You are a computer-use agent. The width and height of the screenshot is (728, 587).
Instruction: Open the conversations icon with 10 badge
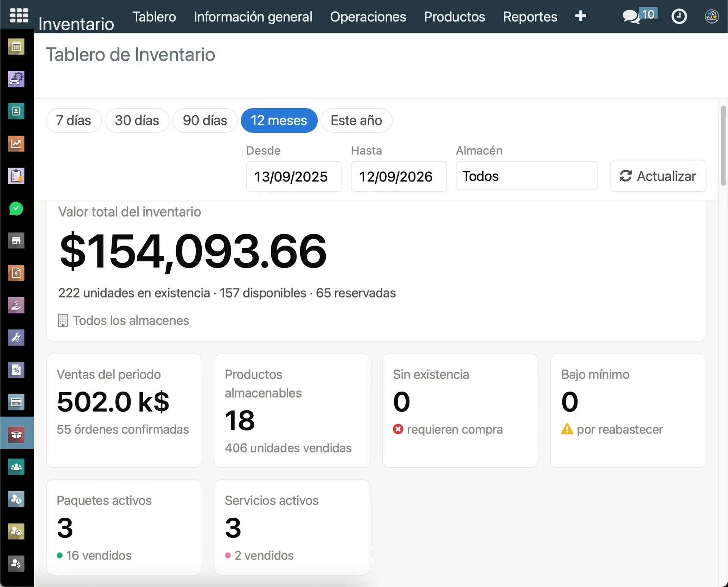[x=640, y=16]
